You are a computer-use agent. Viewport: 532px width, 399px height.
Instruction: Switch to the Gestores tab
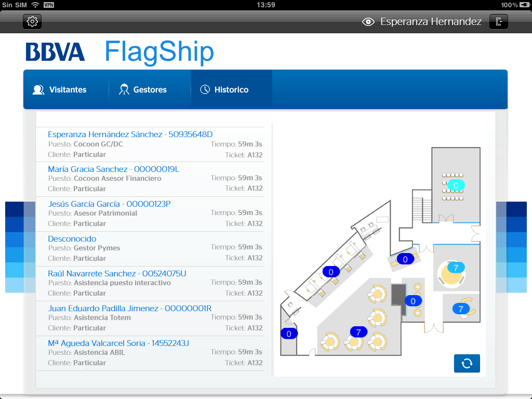150,89
